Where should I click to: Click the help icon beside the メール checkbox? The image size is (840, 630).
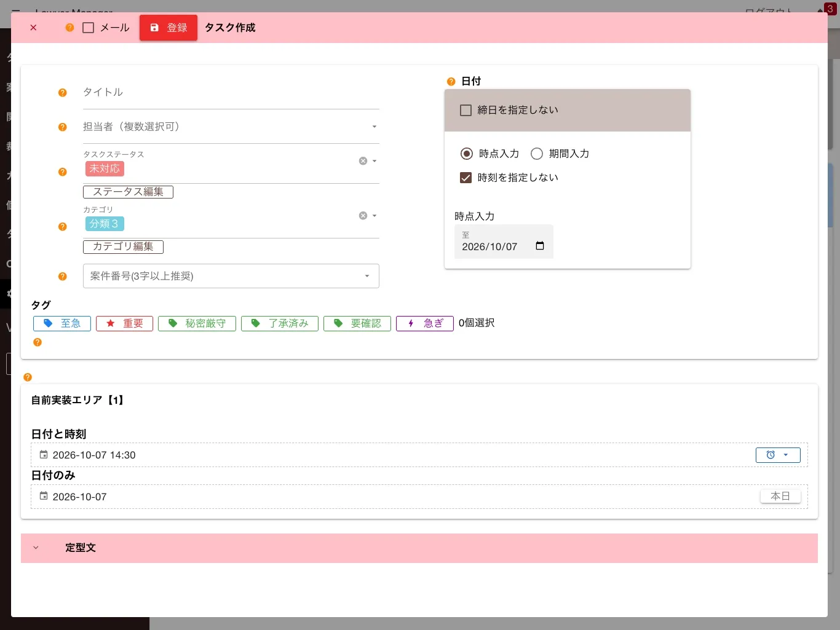point(69,28)
